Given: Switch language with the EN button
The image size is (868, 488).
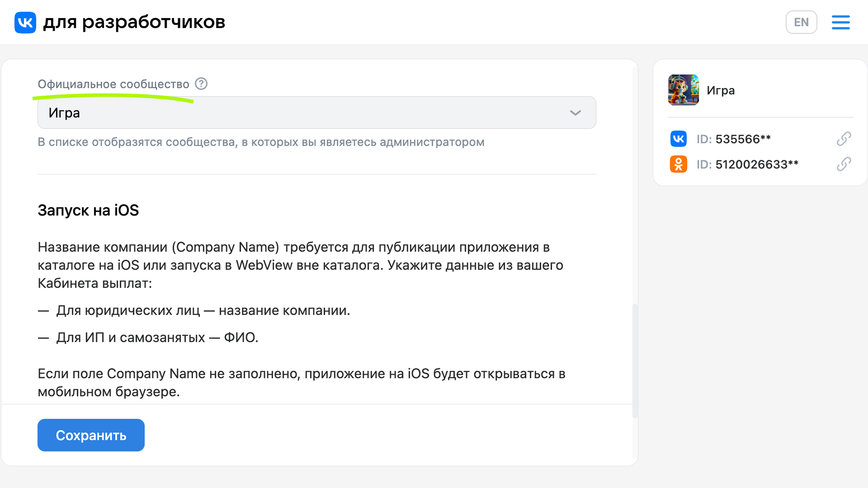Looking at the screenshot, I should pyautogui.click(x=801, y=22).
